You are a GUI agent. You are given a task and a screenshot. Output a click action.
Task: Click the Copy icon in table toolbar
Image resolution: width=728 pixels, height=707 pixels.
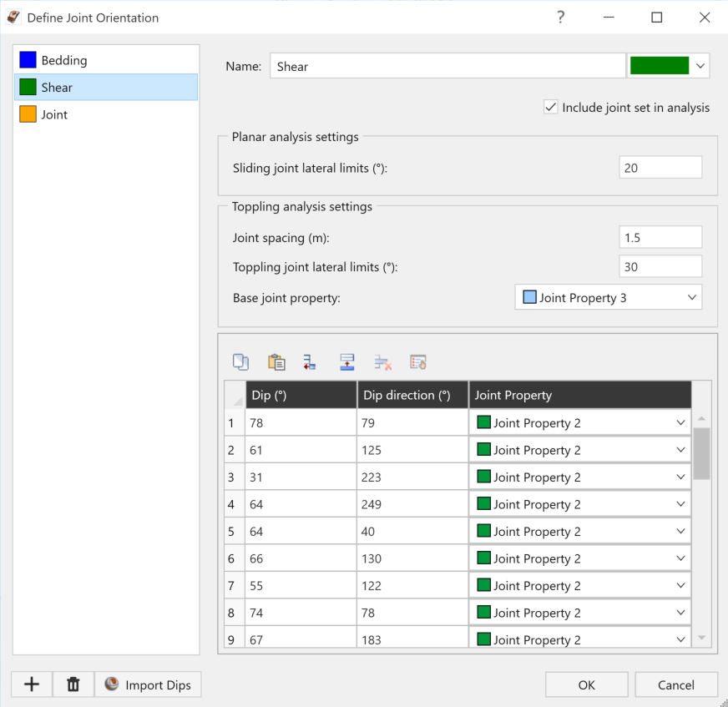click(x=240, y=362)
